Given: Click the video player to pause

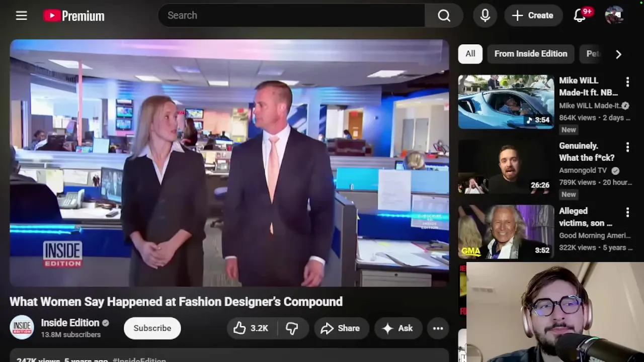Looking at the screenshot, I should coord(229,163).
